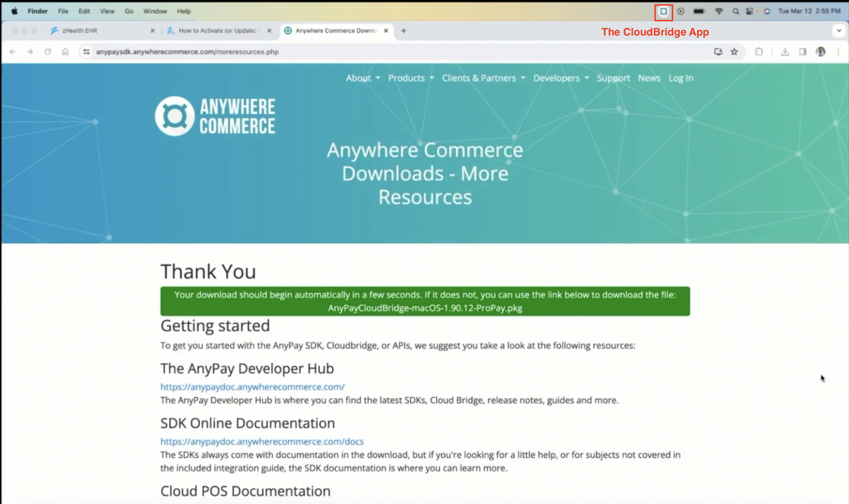Screen dimensions: 849x504
Task: Open the anypaydoc.anywherecommerce.com/docs link
Action: tap(262, 441)
